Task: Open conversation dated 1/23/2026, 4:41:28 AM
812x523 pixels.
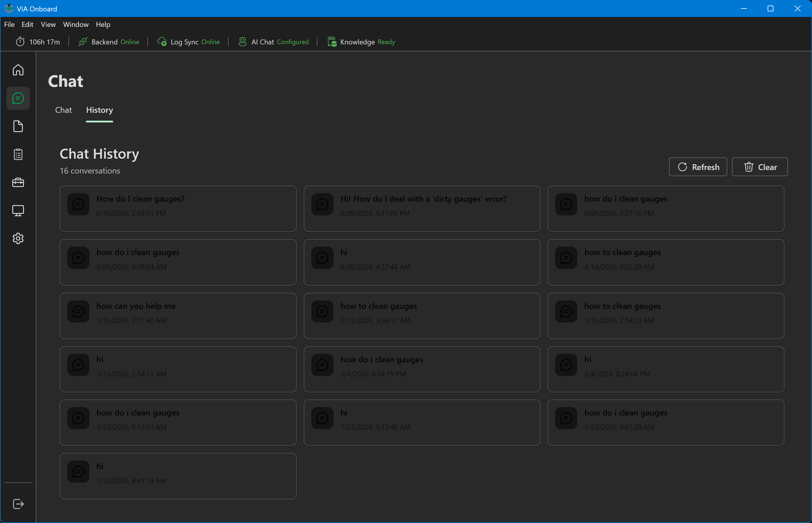Action: click(x=666, y=423)
